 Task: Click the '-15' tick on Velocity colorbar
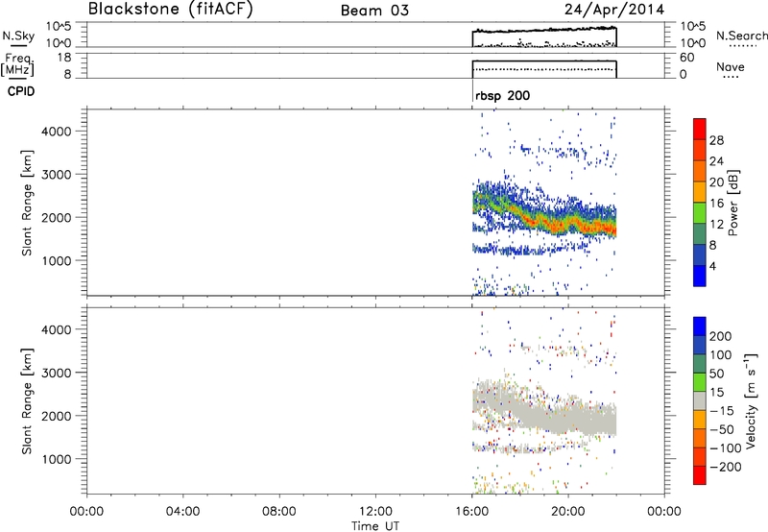pyautogui.click(x=722, y=410)
